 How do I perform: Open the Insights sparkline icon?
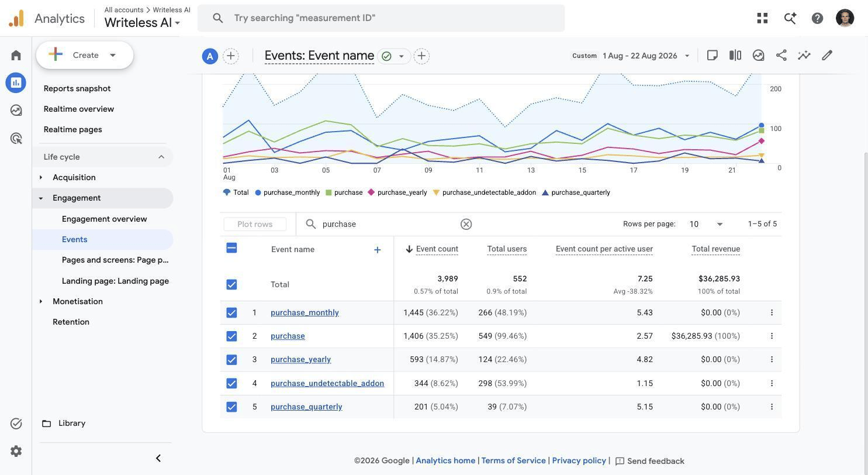804,55
